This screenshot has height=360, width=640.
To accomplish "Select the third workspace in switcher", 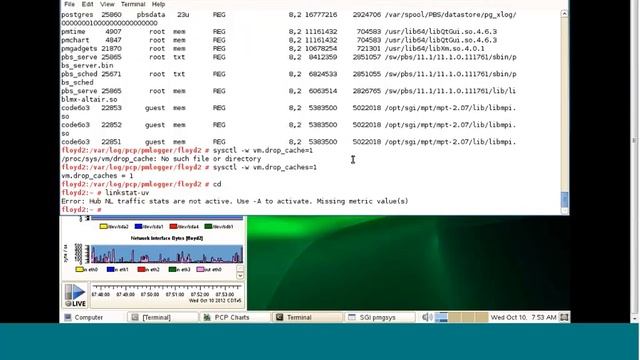I will tap(468, 317).
